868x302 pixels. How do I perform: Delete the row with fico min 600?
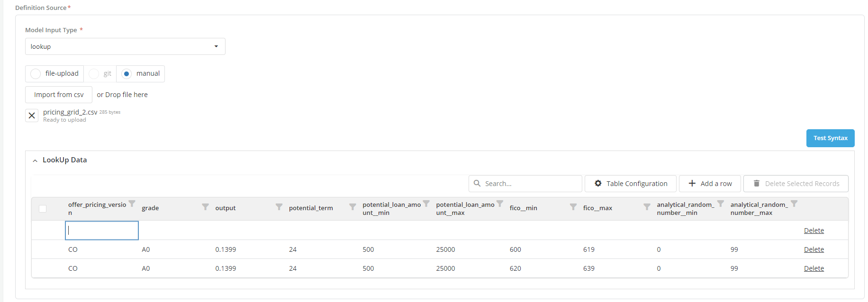[x=814, y=249]
